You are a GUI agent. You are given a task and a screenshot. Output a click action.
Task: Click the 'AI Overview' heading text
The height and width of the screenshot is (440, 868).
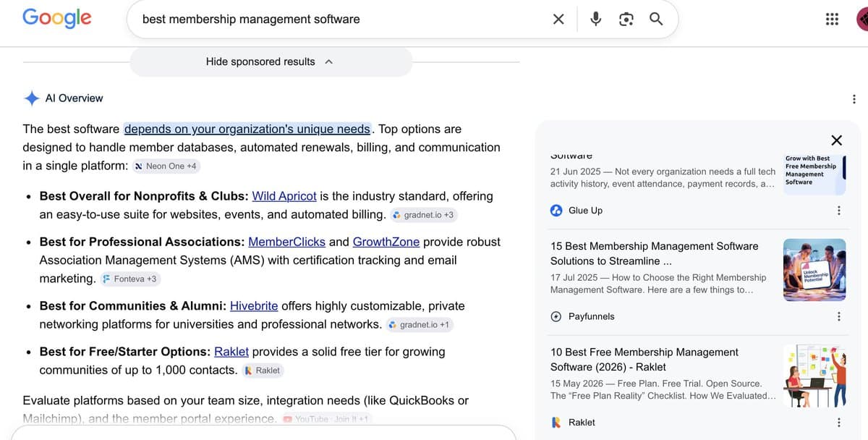pos(74,98)
